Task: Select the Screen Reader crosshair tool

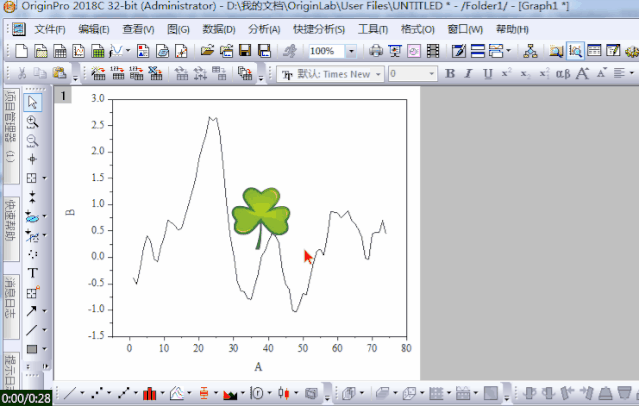Action: (x=32, y=158)
